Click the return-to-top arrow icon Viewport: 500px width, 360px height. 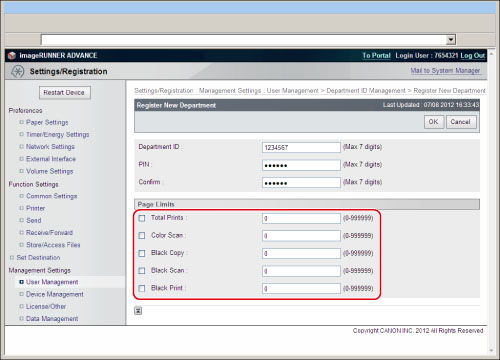coord(138,311)
